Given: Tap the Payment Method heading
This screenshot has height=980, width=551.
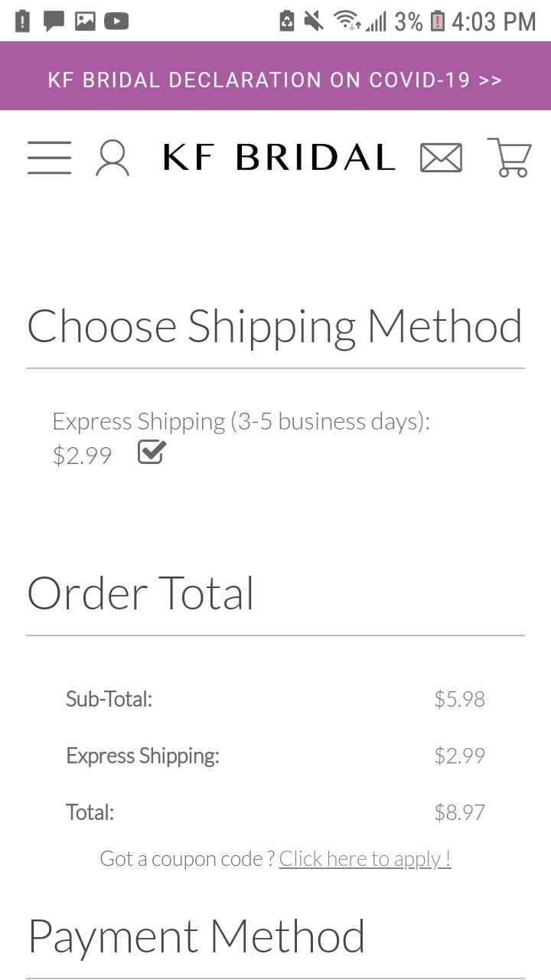Looking at the screenshot, I should pos(197,936).
